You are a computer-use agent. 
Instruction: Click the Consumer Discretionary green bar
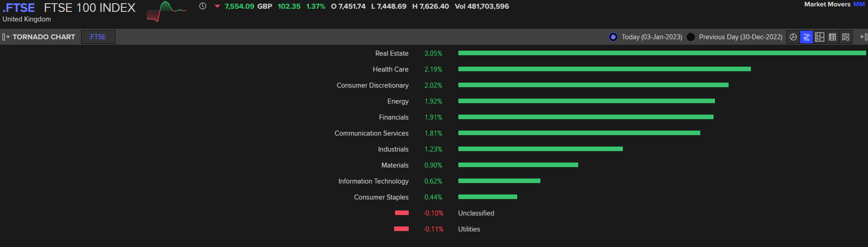point(593,85)
